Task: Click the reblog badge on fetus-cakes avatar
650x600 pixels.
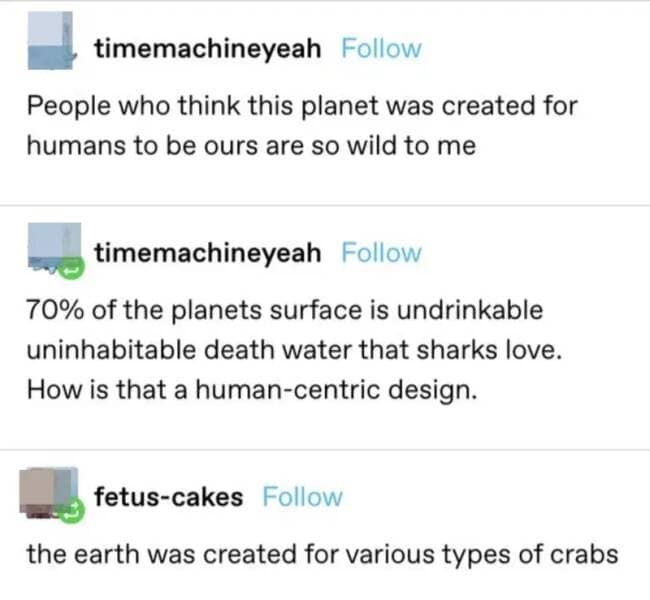Action: [70, 514]
